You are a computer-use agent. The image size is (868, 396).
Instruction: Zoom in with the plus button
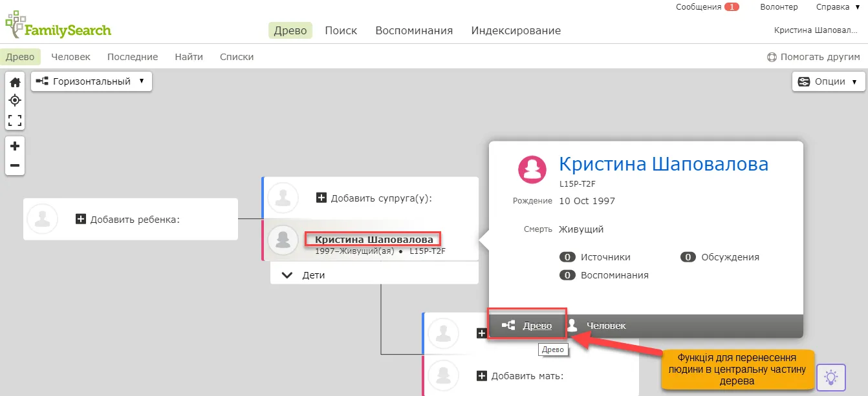tap(15, 146)
